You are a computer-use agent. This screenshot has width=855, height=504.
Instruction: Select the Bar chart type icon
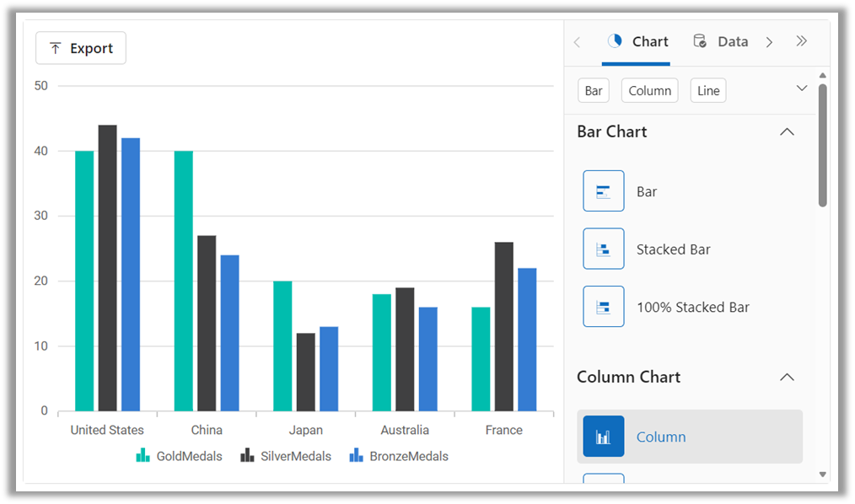[x=603, y=191]
